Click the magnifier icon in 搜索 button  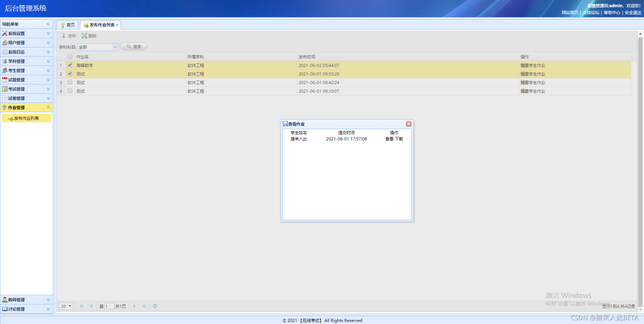click(129, 46)
